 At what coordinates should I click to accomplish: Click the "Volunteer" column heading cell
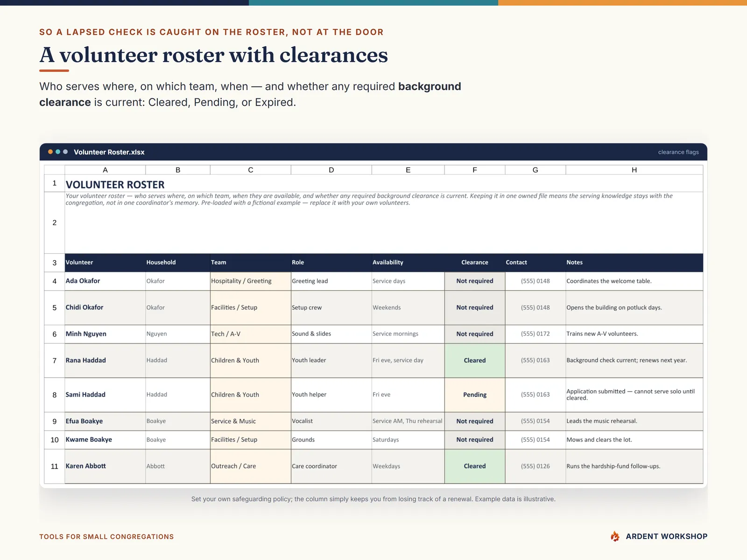[x=105, y=263]
